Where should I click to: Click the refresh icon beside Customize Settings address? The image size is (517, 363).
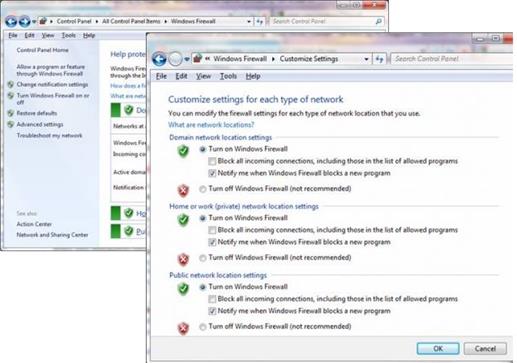click(x=379, y=59)
